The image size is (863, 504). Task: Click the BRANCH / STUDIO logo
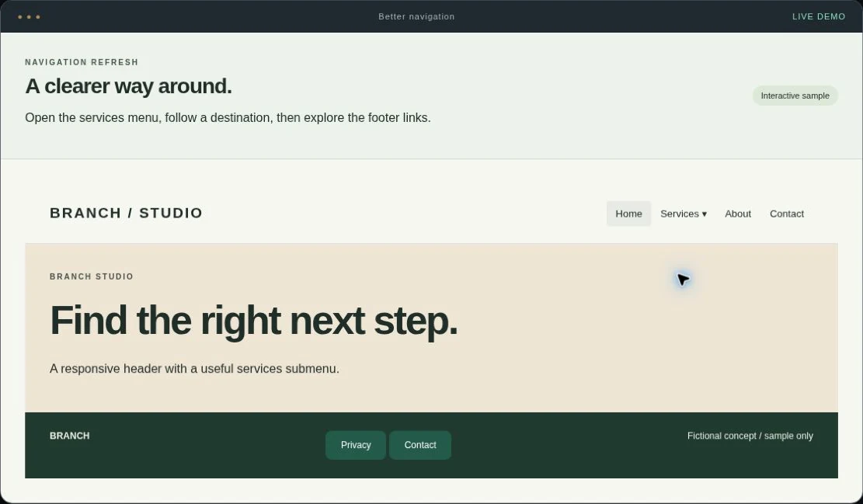pos(126,213)
